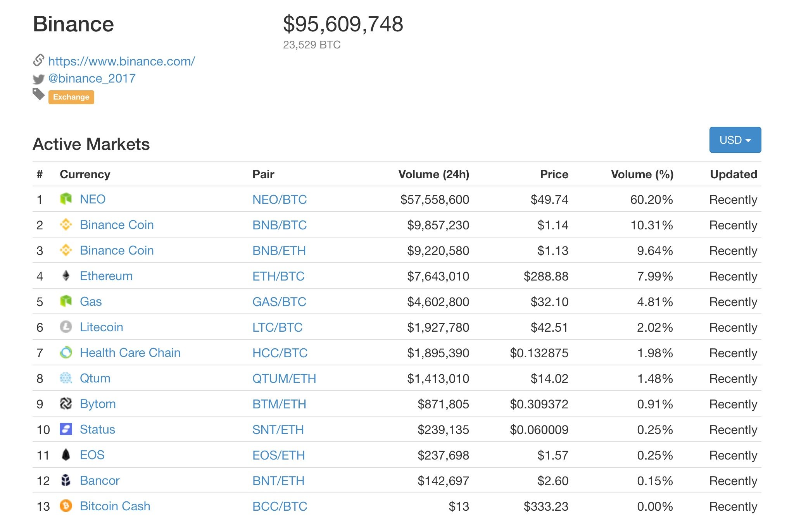This screenshot has width=794, height=532.
Task: Open the EOS currency link
Action: [x=92, y=455]
